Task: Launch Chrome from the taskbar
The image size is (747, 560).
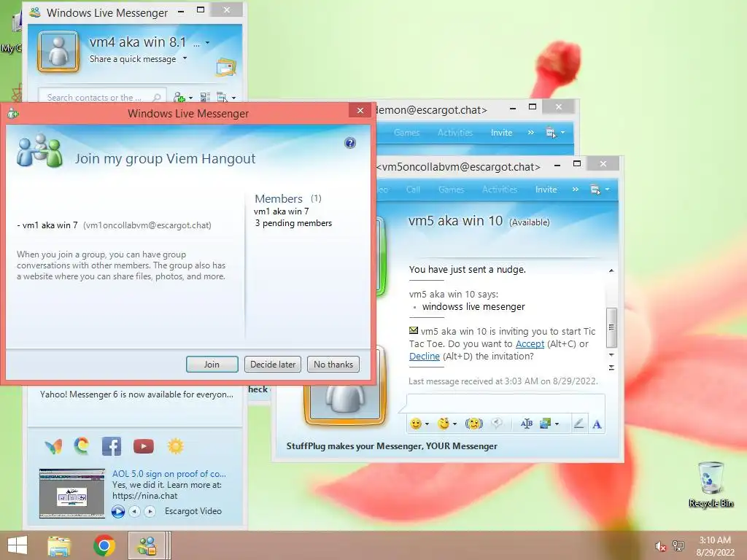Action: pos(104,545)
